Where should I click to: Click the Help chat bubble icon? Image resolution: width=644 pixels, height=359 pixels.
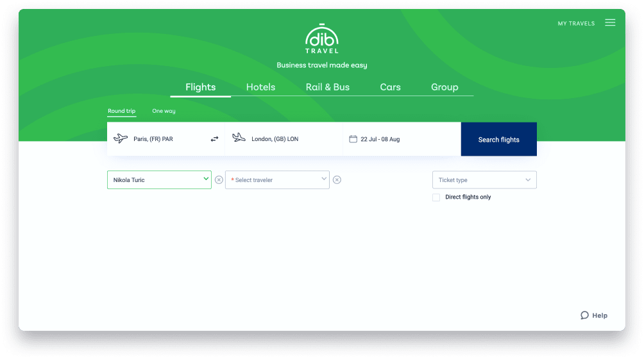pyautogui.click(x=584, y=315)
